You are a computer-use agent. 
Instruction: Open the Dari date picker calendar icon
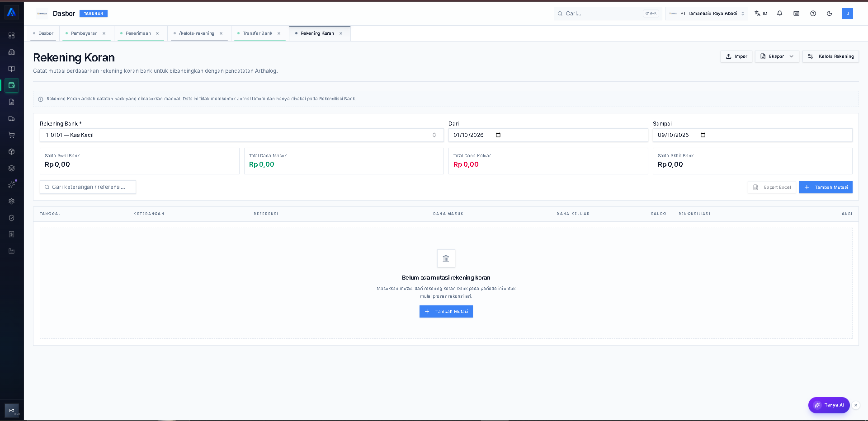(x=498, y=135)
